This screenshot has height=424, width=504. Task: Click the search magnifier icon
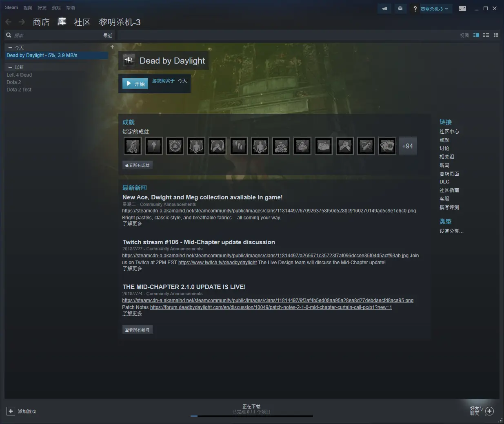pyautogui.click(x=9, y=35)
